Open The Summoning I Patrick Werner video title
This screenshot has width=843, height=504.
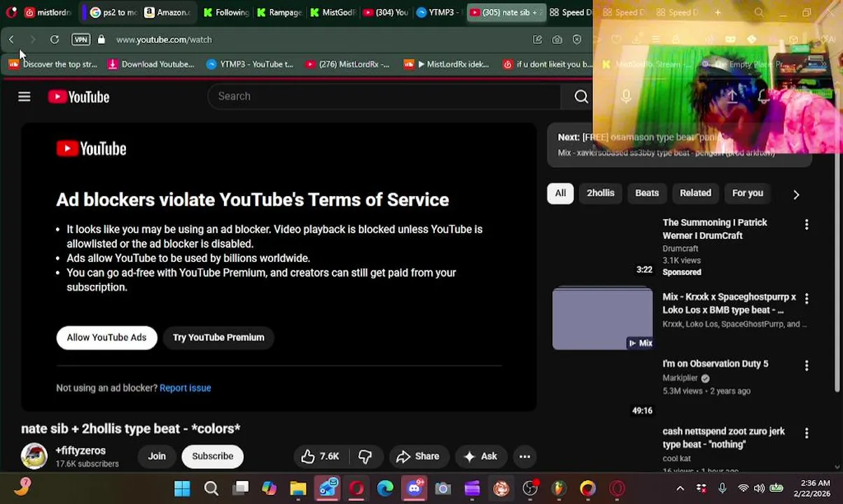coord(715,229)
